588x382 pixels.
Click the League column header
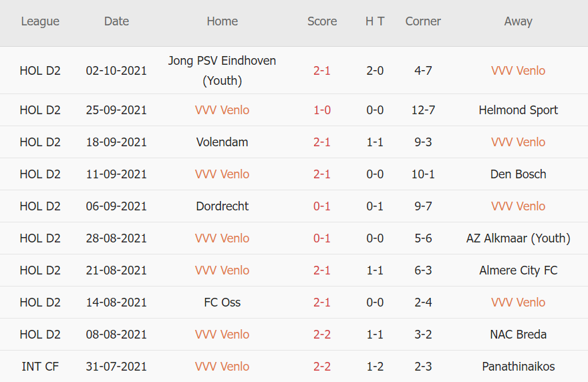[40, 21]
